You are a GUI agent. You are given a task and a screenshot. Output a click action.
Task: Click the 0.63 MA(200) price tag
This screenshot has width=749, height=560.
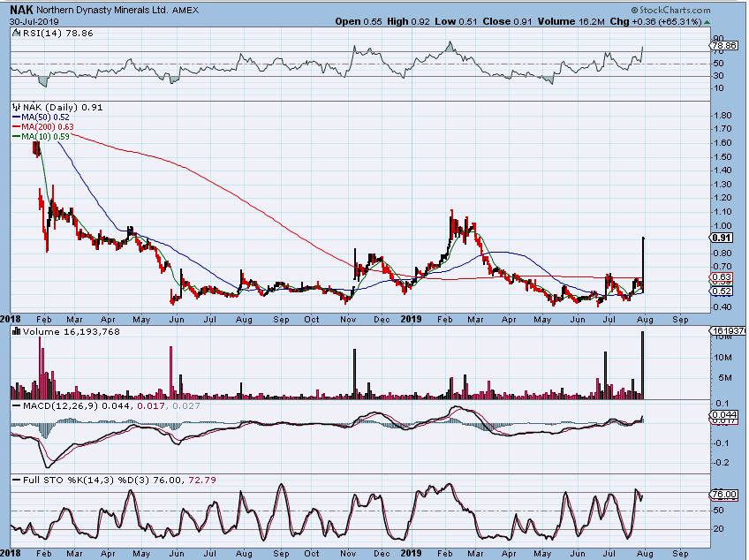pos(722,277)
